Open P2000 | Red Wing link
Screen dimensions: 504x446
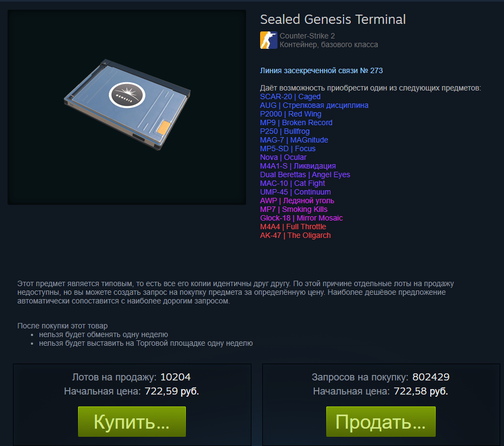(x=290, y=114)
